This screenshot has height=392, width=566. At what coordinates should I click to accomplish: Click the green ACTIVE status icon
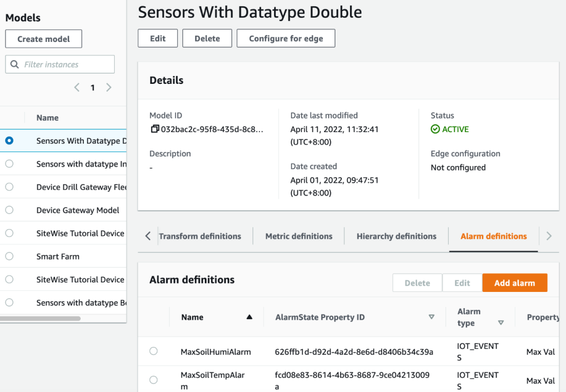(x=435, y=129)
